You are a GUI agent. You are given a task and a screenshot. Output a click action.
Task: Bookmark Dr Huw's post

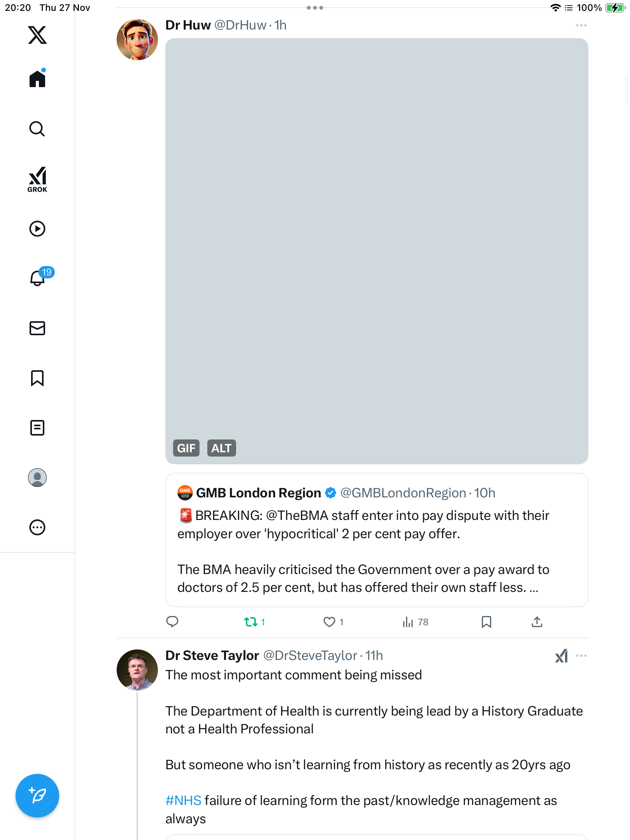coord(486,622)
